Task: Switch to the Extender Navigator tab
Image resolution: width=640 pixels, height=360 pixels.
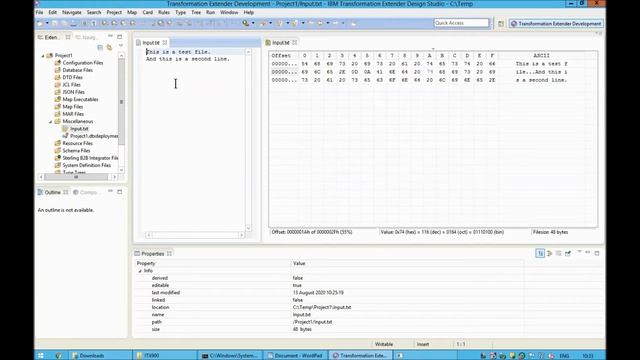Action: 51,37
